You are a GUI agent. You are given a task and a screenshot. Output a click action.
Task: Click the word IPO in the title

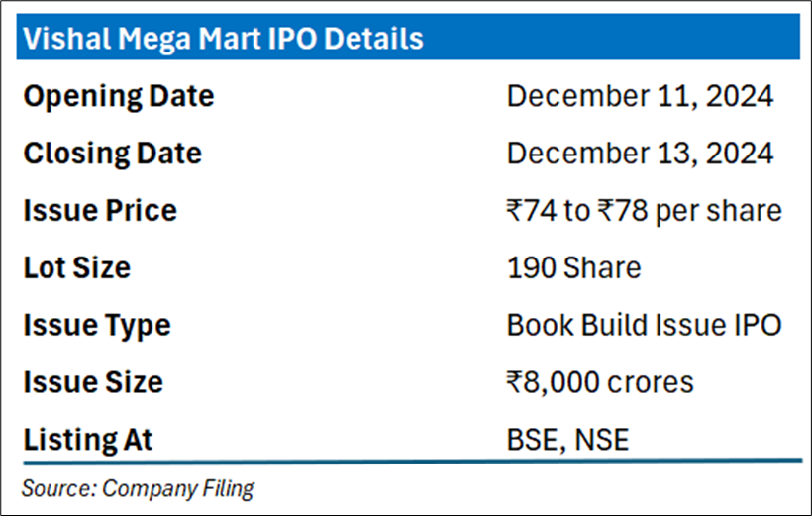[x=292, y=39]
